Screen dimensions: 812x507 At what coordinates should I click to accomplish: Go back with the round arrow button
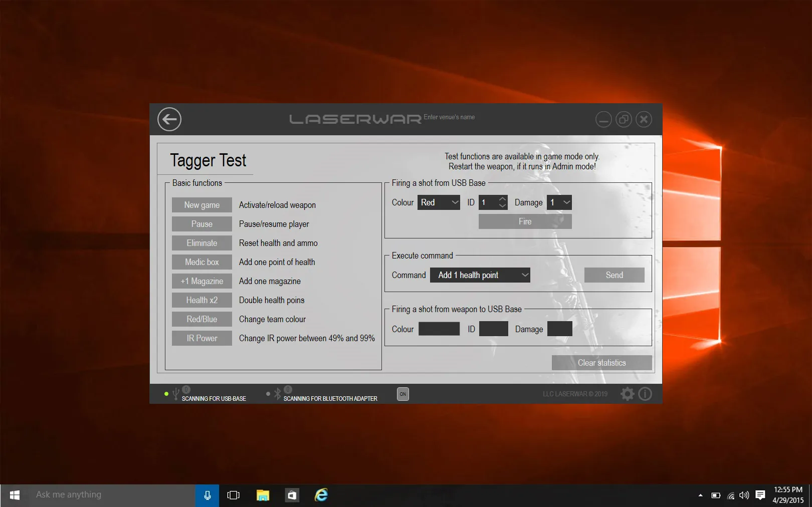coord(169,119)
